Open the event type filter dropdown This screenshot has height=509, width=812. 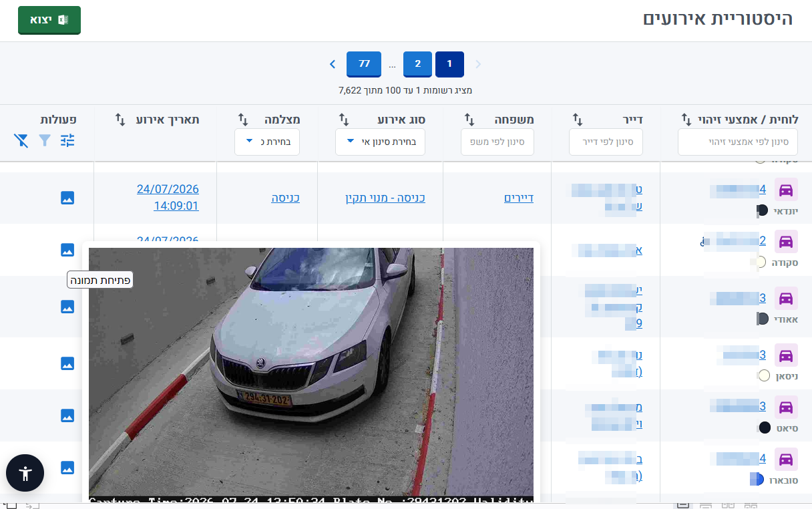[380, 142]
